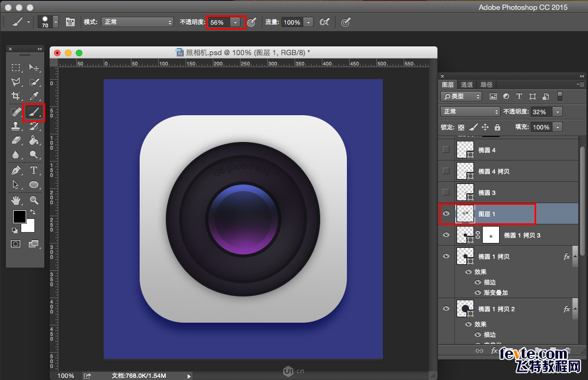Select the Horizontal Type tool
This screenshot has height=380, width=588.
click(34, 170)
